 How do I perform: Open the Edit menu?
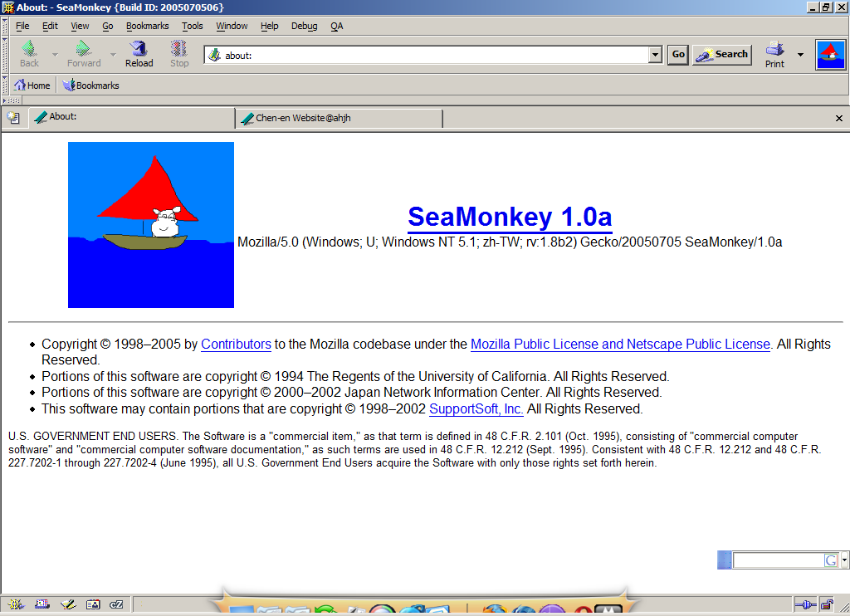point(50,26)
